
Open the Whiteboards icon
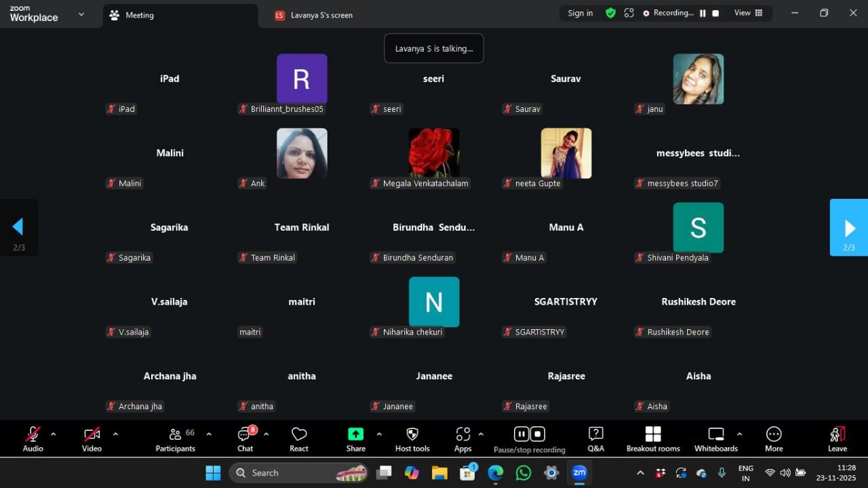click(x=716, y=434)
